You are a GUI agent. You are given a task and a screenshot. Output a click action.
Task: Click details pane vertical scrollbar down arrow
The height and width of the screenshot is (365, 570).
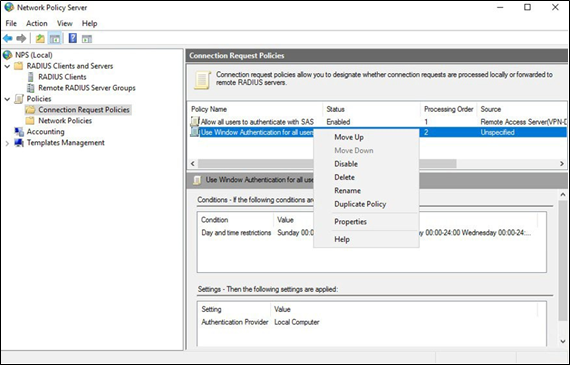coord(563,341)
